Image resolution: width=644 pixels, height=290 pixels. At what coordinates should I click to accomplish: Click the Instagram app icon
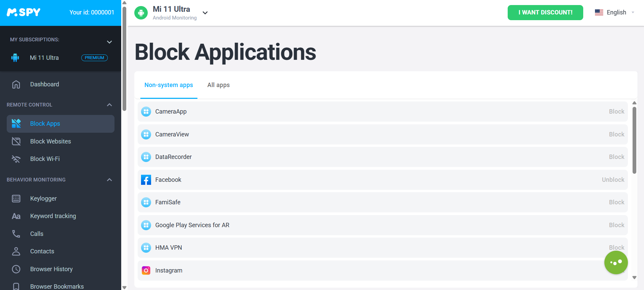coord(146,271)
